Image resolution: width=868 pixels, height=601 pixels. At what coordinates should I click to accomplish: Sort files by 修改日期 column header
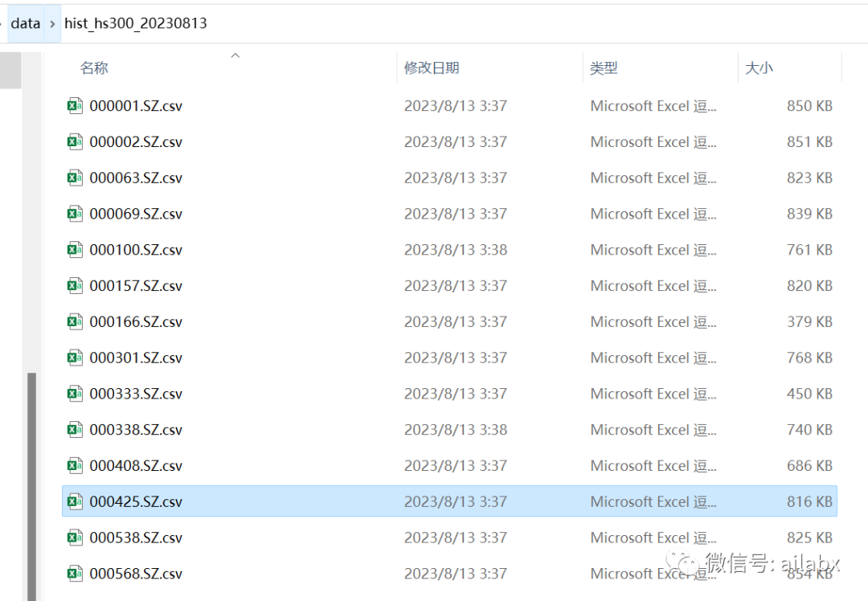tap(432, 68)
